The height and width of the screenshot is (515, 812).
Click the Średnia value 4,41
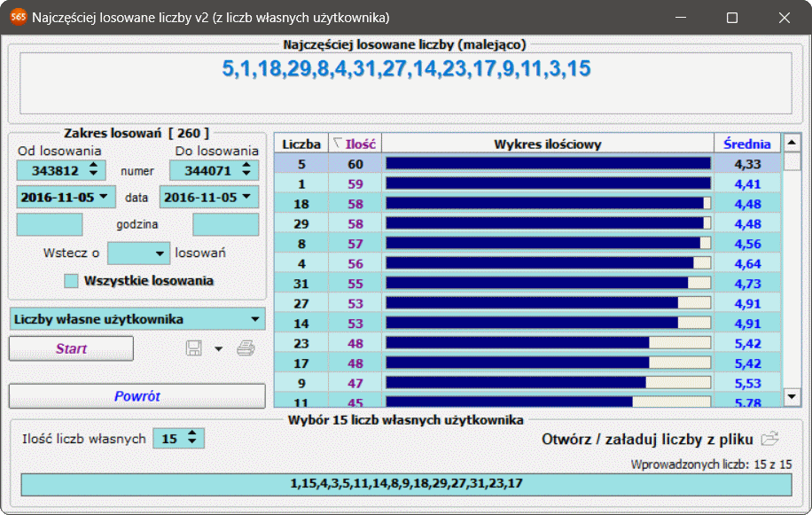747,183
